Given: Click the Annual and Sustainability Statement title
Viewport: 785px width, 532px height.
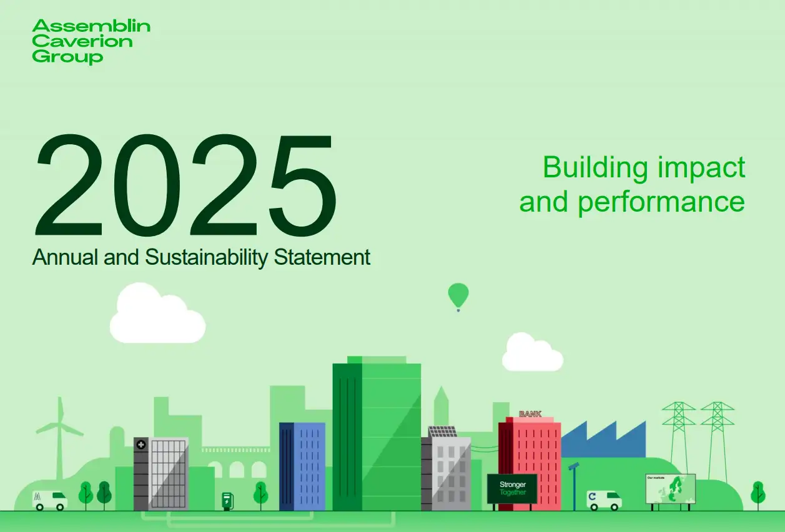Looking at the screenshot, I should pos(201,257).
